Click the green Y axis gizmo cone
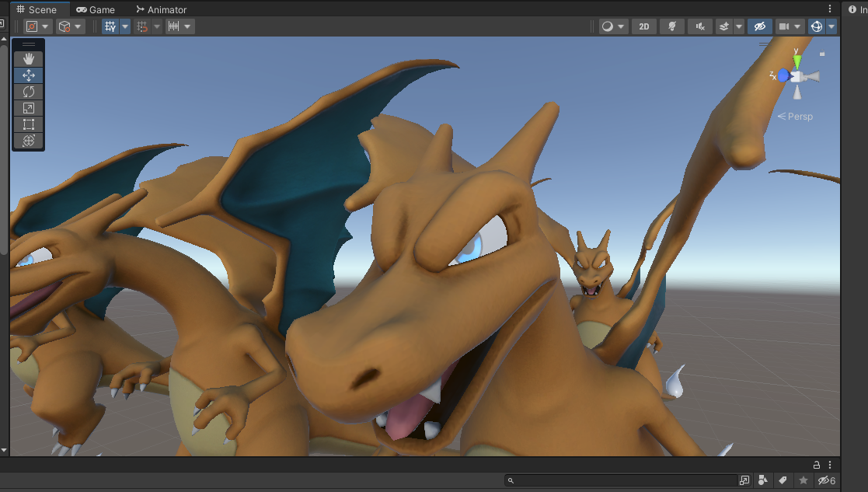The width and height of the screenshot is (868, 492). pyautogui.click(x=797, y=61)
